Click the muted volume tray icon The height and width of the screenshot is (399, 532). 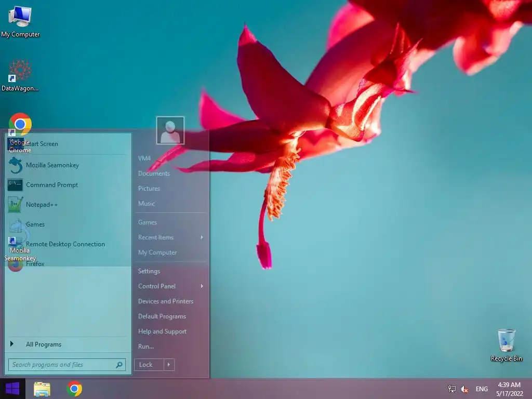pyautogui.click(x=464, y=389)
